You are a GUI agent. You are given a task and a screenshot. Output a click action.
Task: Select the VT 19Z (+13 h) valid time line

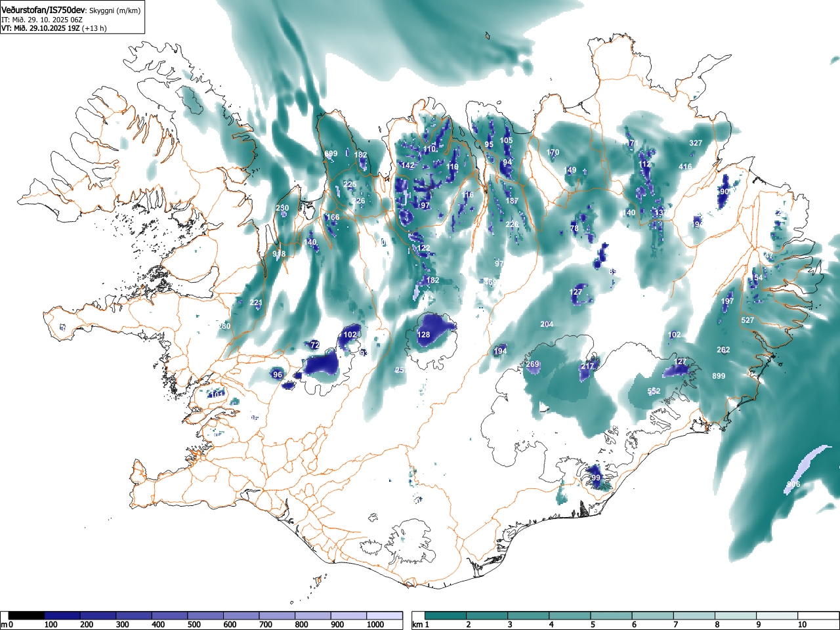[x=54, y=28]
